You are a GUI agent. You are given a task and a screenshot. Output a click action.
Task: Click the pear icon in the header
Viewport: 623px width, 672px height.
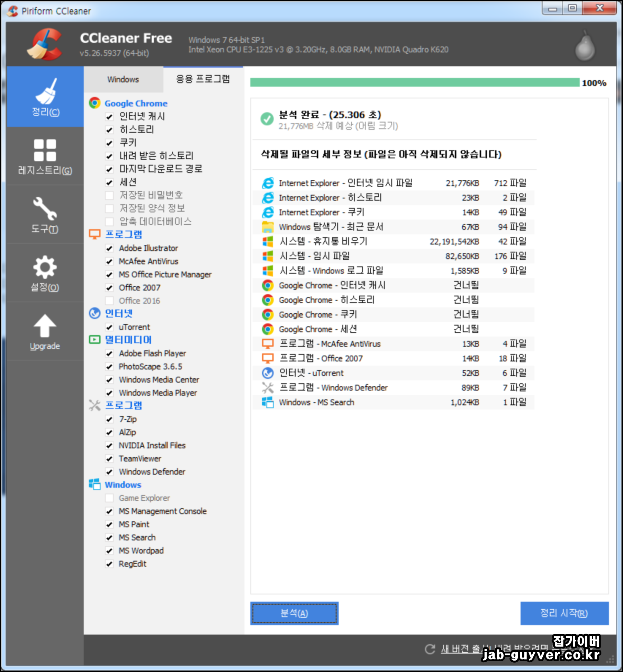pos(585,45)
